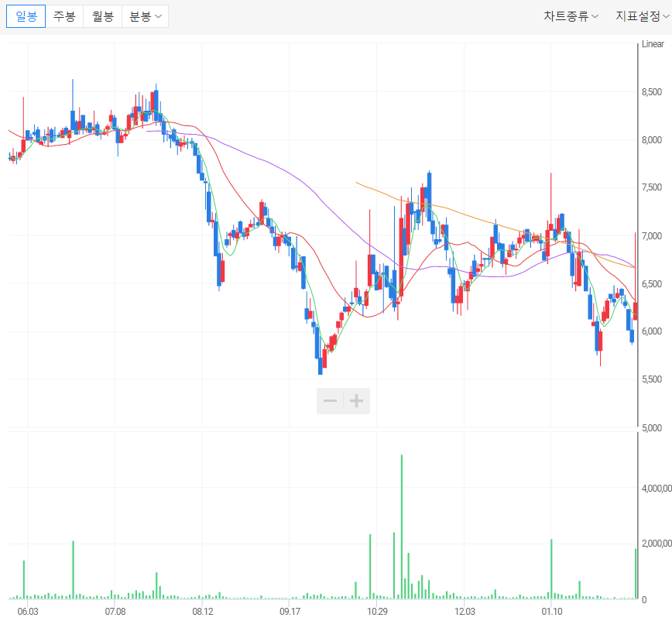Click the 10.29 date axis label
672x621 pixels.
(378, 611)
